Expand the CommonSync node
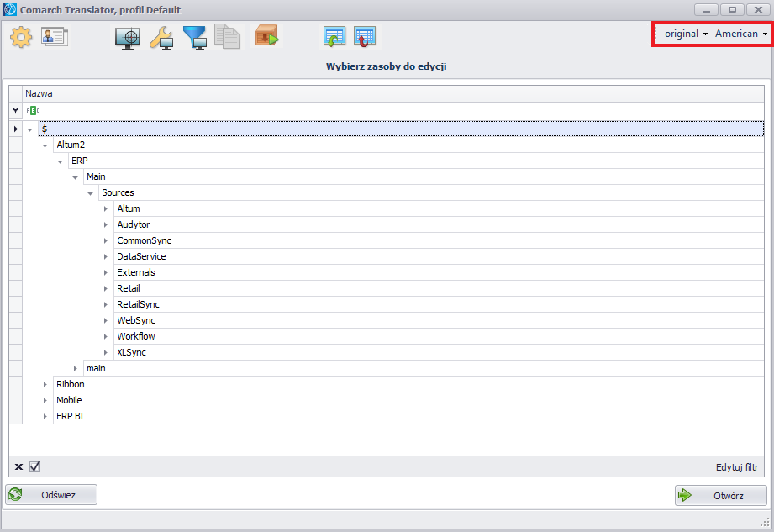Screen dimensions: 774x532 pos(106,241)
